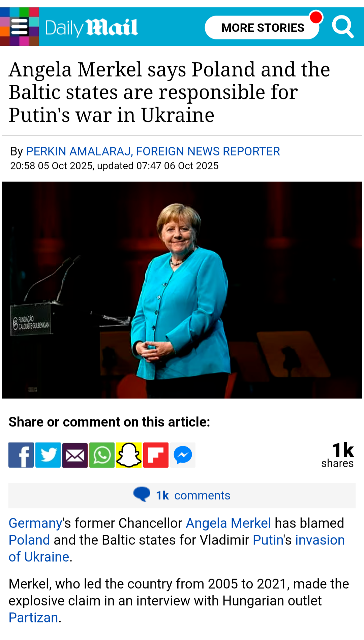Screen dimensions: 364x640
Task: Open the Poland topic link
Action: [x=29, y=540]
